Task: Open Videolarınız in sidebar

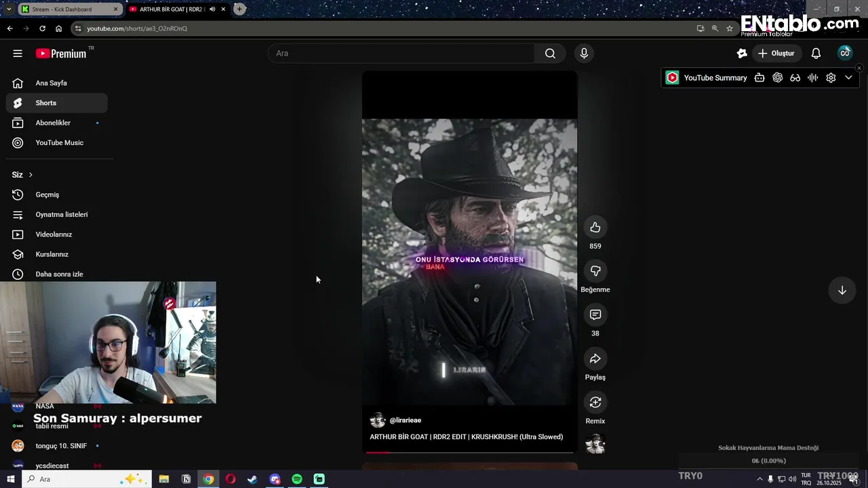Action: [x=57, y=235]
